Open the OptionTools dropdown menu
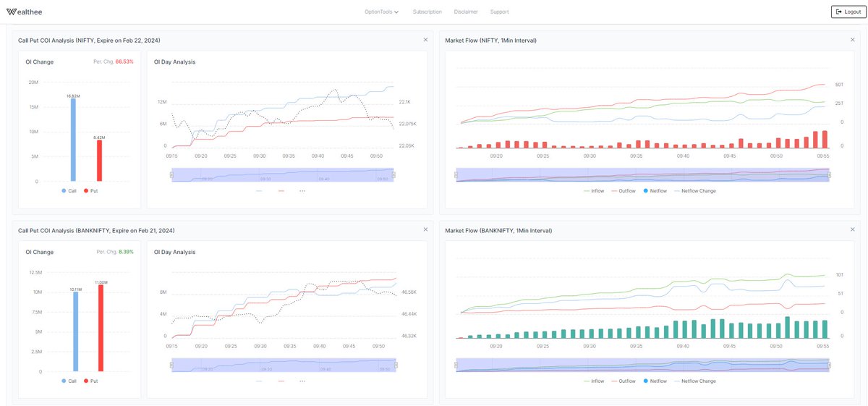 tap(382, 12)
